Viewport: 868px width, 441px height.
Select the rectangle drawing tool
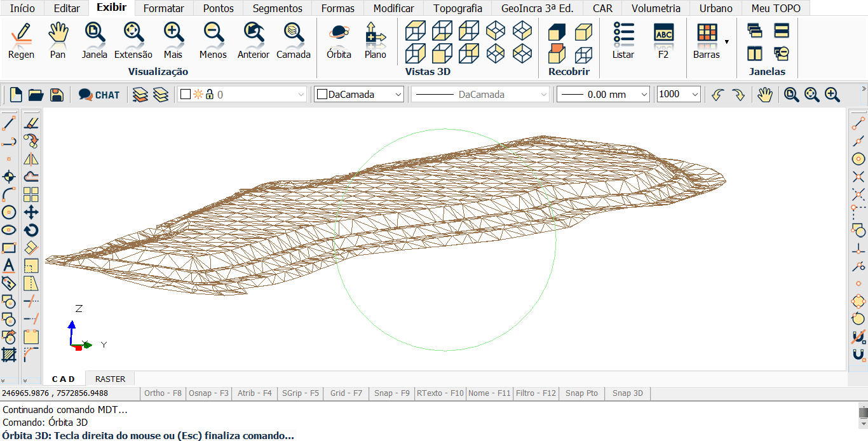coord(9,248)
